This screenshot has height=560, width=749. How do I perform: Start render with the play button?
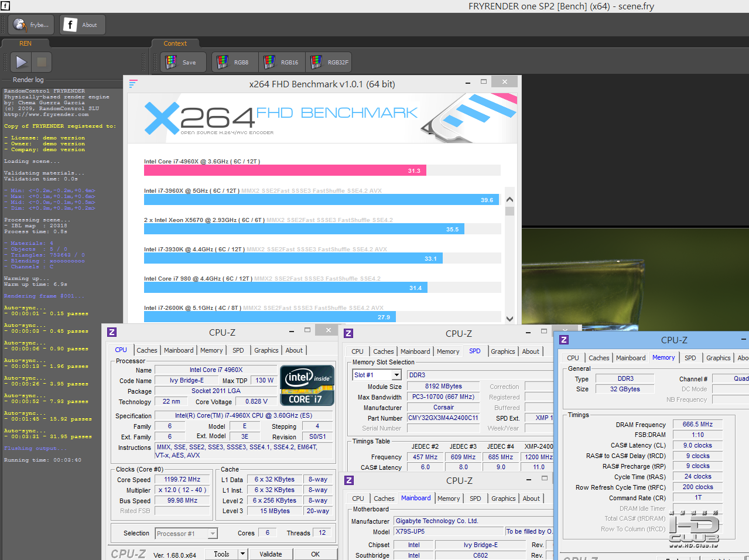21,62
